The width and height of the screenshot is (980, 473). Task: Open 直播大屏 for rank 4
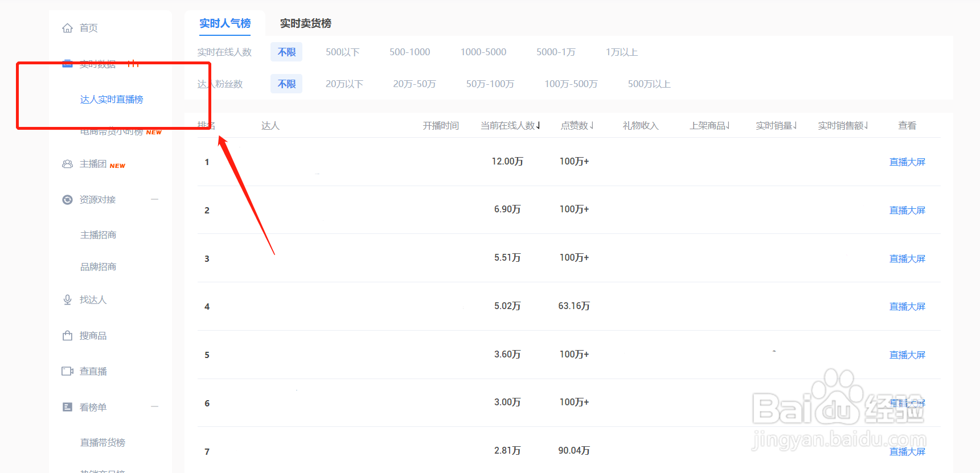908,307
